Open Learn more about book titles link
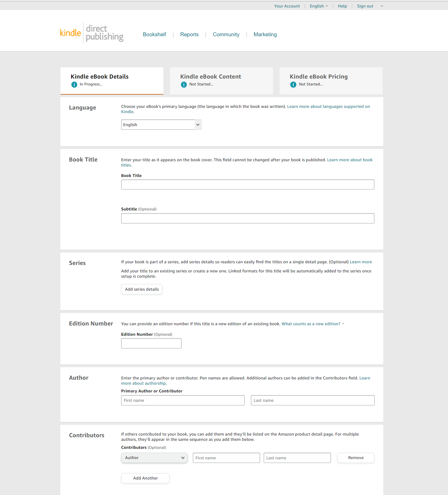The height and width of the screenshot is (495, 448). coord(350,160)
